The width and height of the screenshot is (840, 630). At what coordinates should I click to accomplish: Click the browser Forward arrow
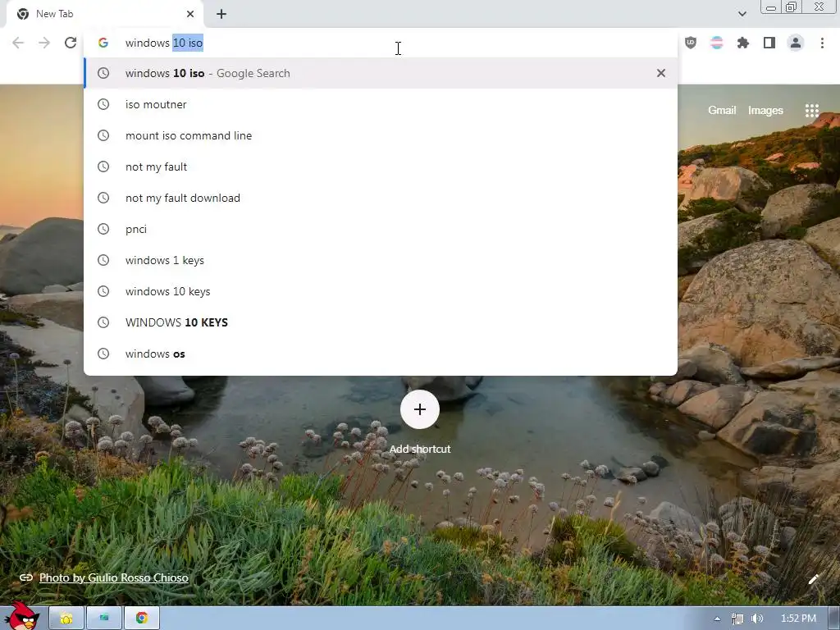click(x=44, y=43)
